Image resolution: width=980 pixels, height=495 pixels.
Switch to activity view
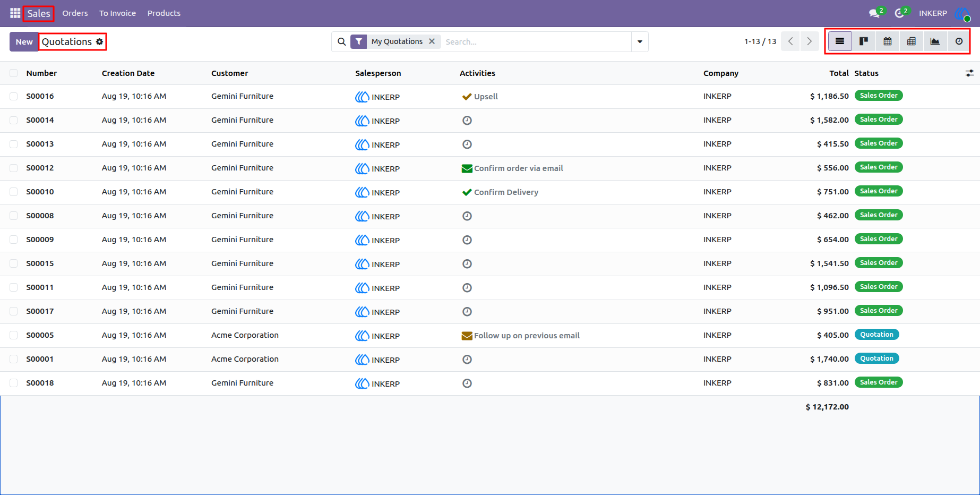tap(959, 41)
